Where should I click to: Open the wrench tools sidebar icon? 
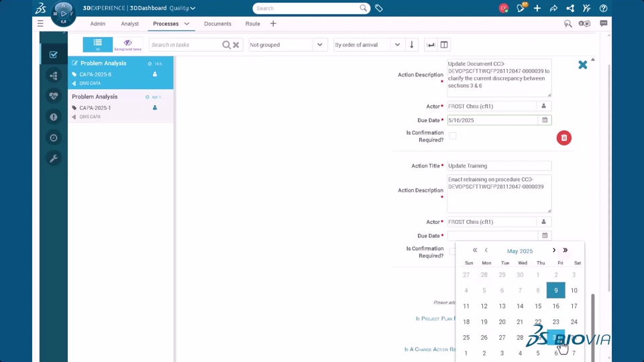[x=54, y=158]
